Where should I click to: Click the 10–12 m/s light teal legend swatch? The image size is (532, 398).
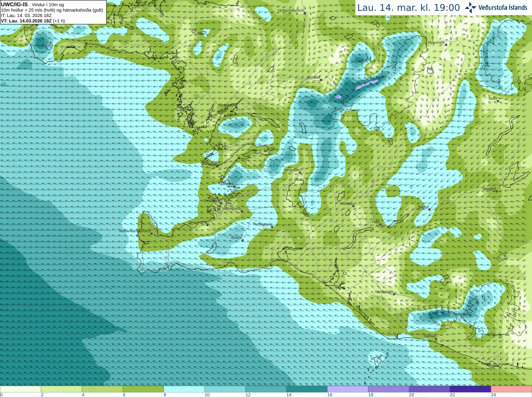tap(225, 389)
